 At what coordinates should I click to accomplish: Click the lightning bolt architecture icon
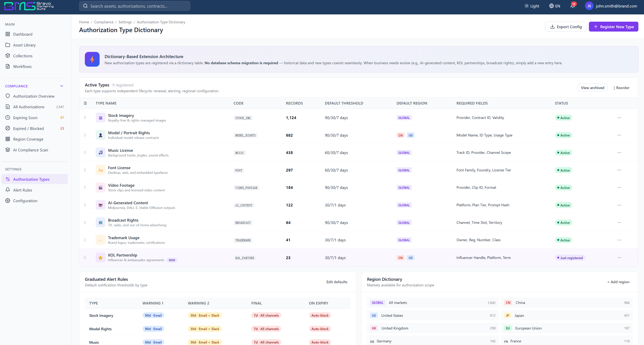pos(92,59)
